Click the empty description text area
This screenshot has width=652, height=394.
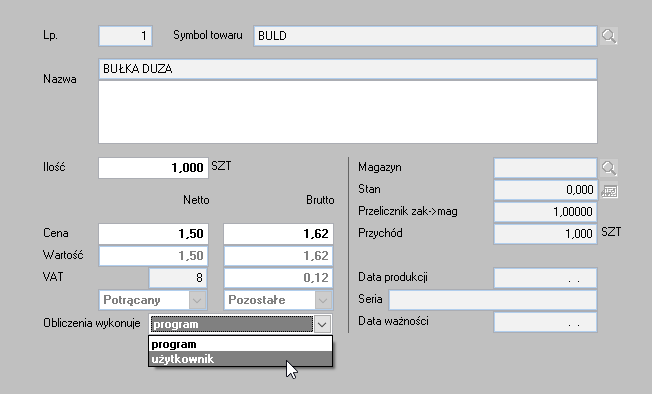[x=348, y=112]
